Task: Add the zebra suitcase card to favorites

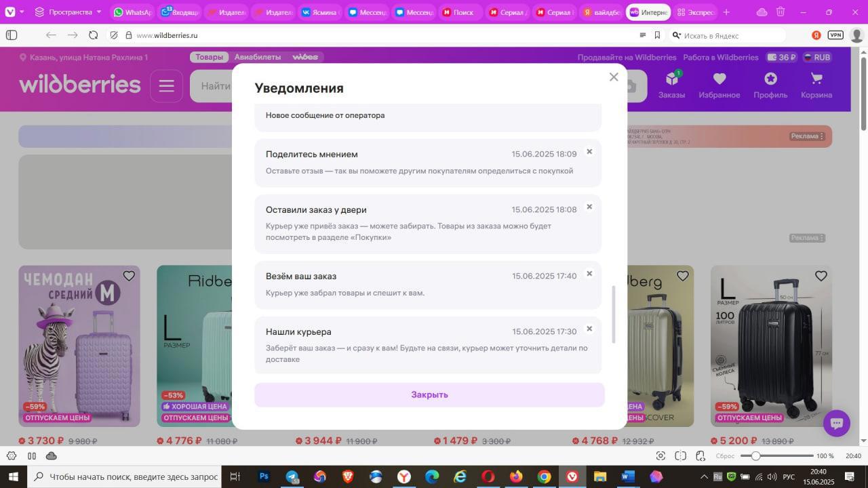Action: [129, 276]
